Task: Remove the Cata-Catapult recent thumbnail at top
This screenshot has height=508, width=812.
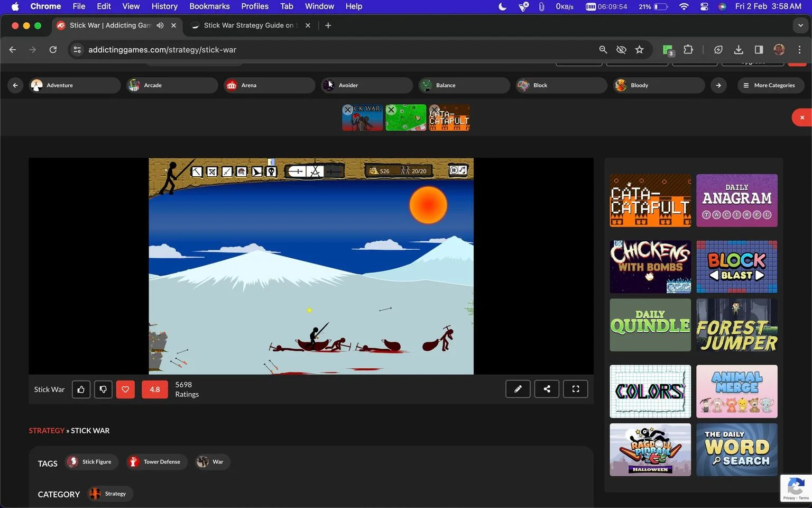Action: (x=434, y=110)
